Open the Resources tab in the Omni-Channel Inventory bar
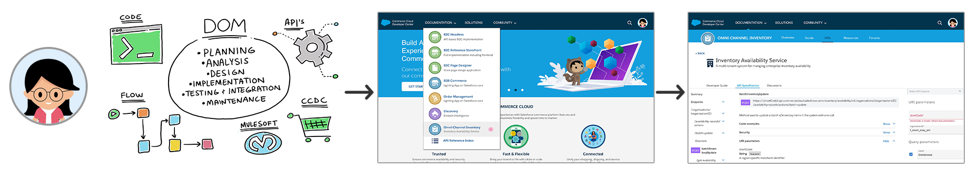980x177 pixels. point(851,38)
